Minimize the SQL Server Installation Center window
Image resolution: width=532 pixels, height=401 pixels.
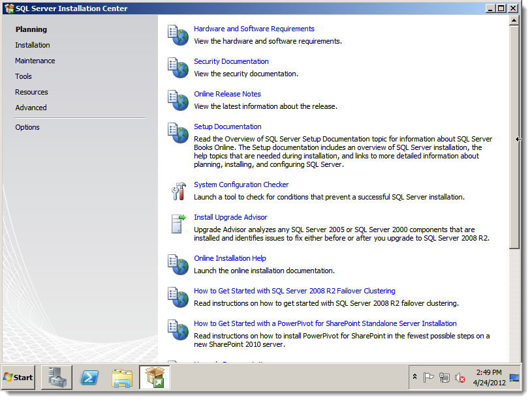tap(490, 8)
